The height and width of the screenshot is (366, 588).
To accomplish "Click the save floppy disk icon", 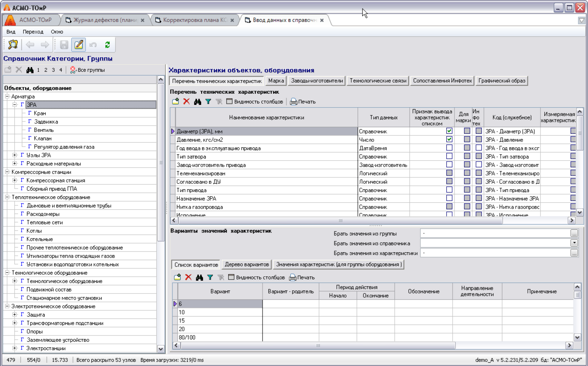I will (64, 45).
